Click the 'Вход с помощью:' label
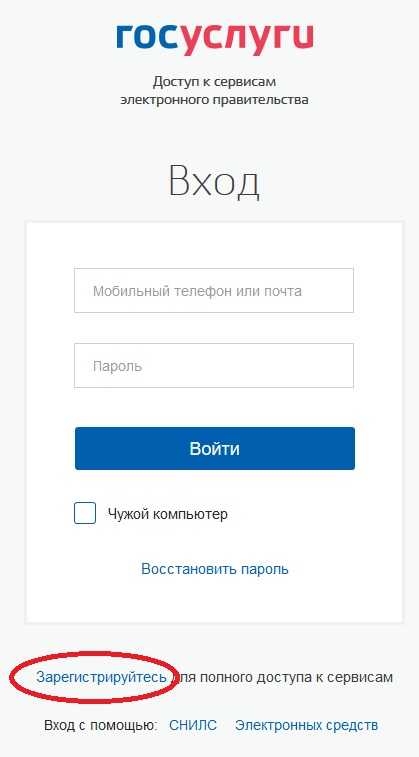 [x=101, y=725]
